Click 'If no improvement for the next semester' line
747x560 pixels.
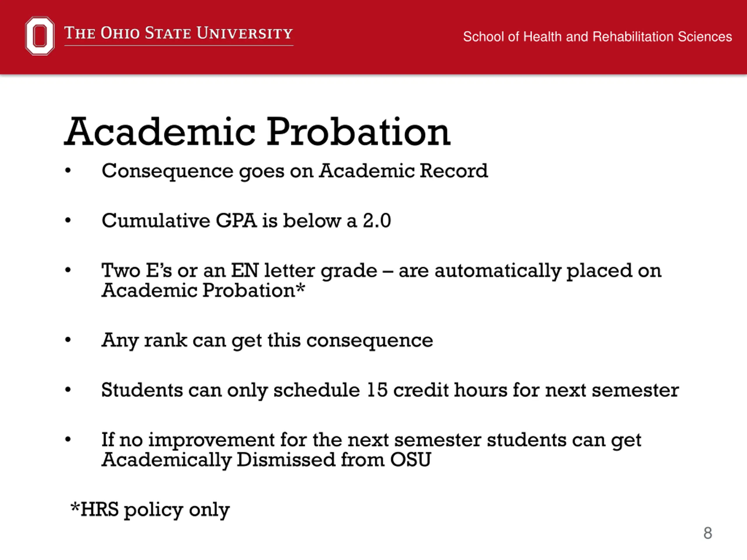click(371, 440)
